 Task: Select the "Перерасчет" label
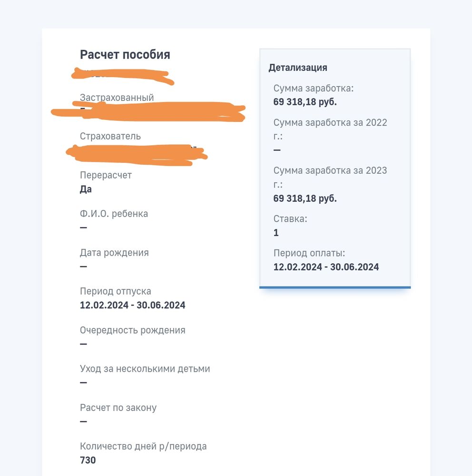(x=106, y=175)
